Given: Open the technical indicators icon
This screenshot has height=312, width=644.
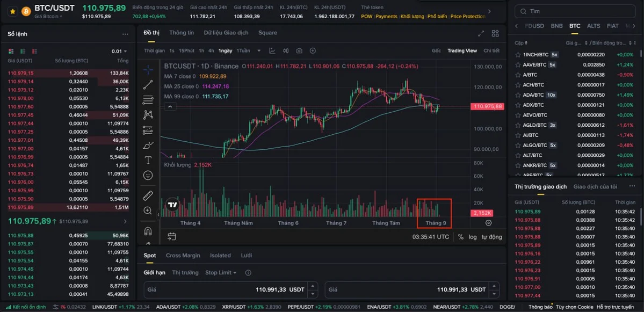Looking at the screenshot, I should [272, 50].
